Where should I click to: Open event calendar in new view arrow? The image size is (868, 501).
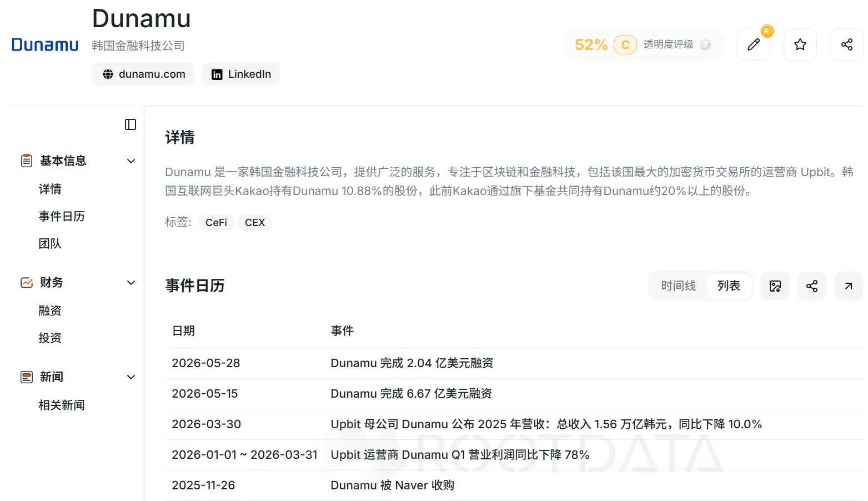tap(849, 286)
